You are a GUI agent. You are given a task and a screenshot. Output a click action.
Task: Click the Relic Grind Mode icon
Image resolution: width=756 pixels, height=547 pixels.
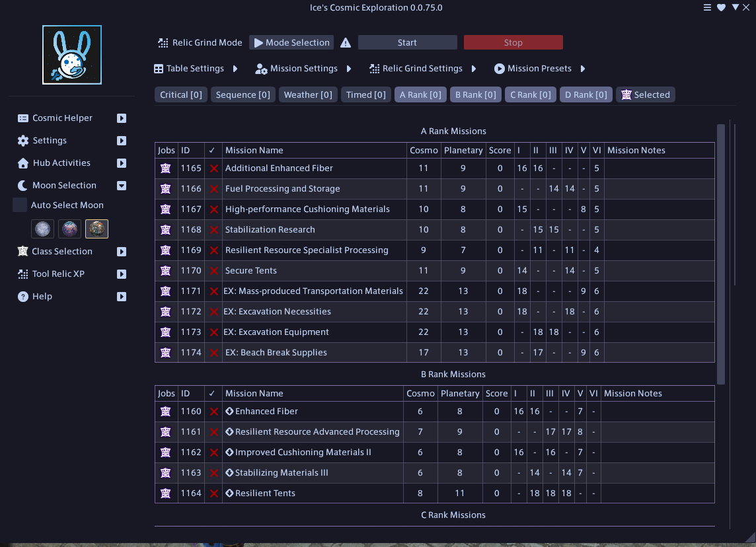tap(163, 43)
